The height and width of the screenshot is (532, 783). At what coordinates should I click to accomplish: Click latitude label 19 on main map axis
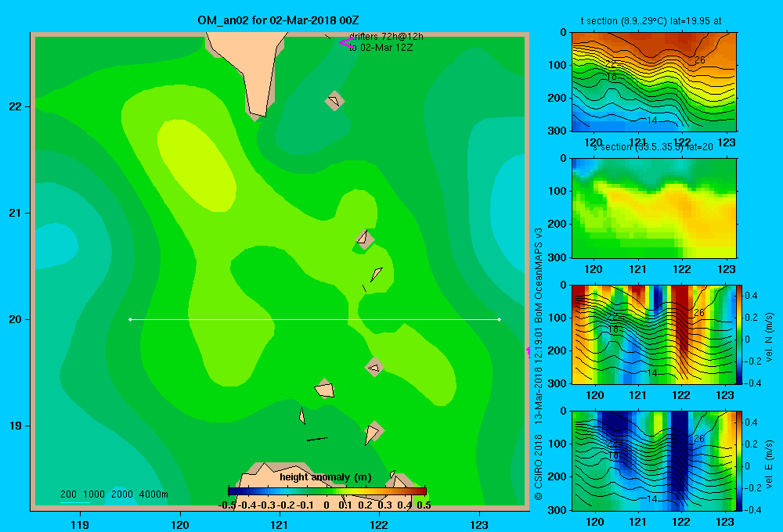point(16,426)
